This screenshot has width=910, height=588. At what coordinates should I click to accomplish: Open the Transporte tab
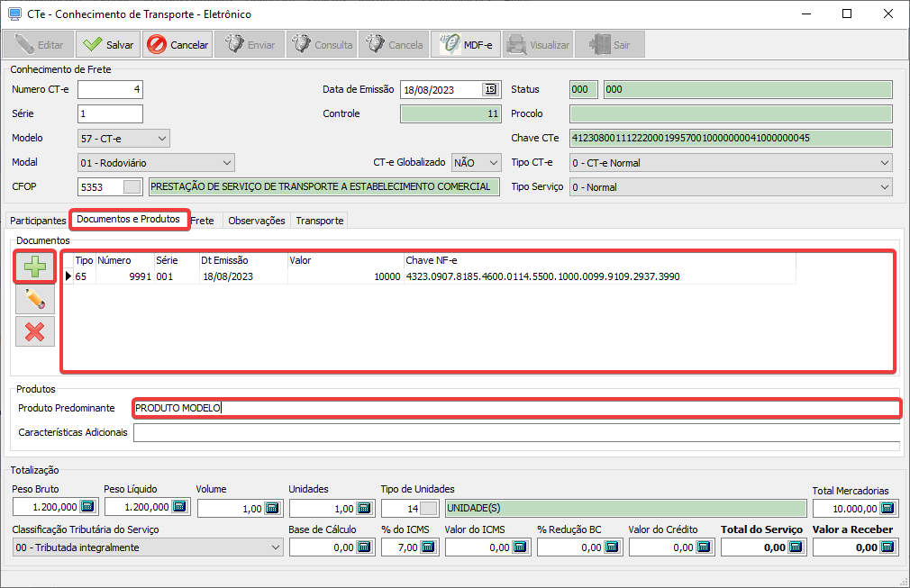click(x=320, y=221)
